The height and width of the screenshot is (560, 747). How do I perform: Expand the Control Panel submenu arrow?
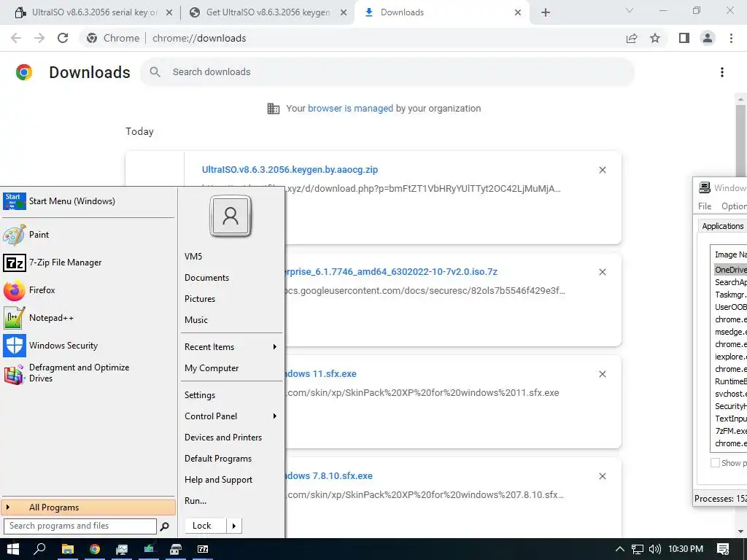(x=275, y=416)
